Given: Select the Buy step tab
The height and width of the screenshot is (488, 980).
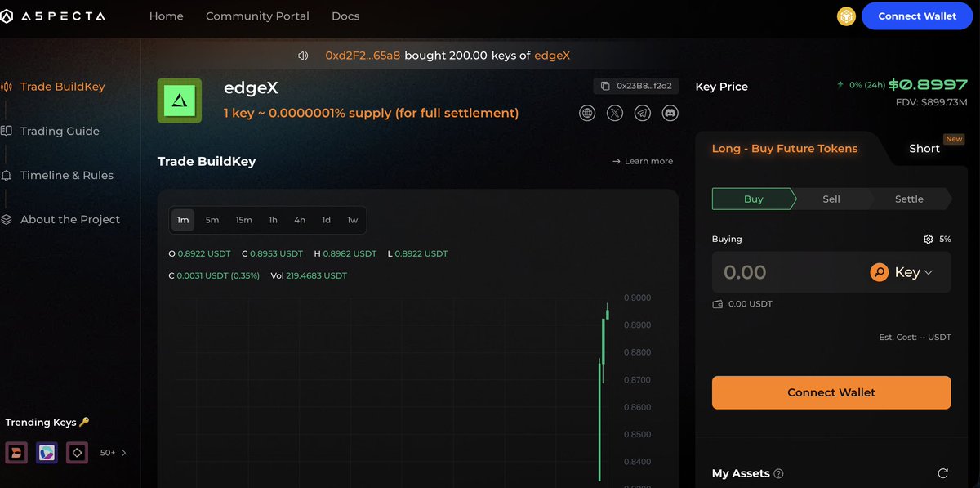Looking at the screenshot, I should (754, 199).
